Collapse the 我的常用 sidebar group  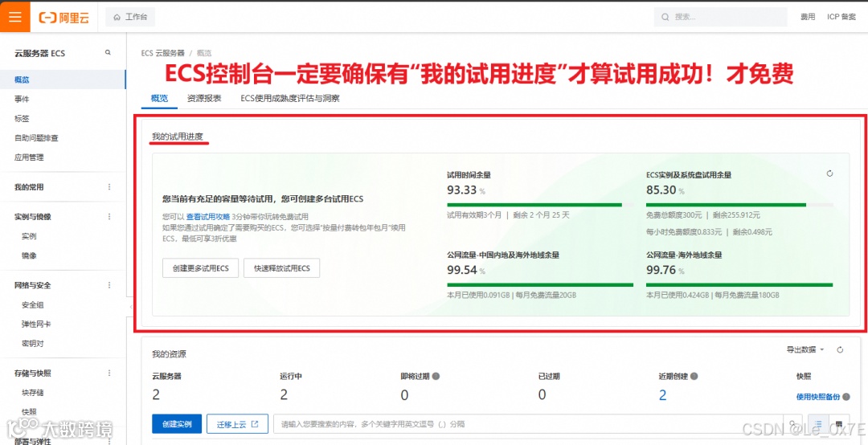click(29, 187)
